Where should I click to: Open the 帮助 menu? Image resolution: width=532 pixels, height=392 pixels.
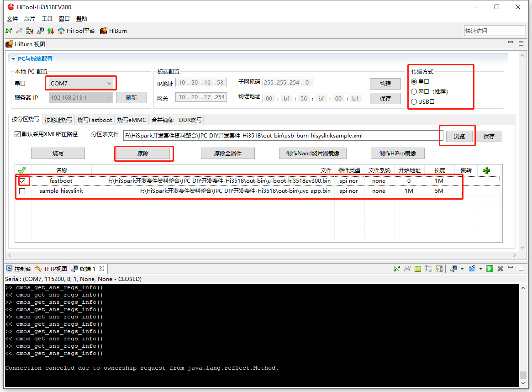pos(81,19)
